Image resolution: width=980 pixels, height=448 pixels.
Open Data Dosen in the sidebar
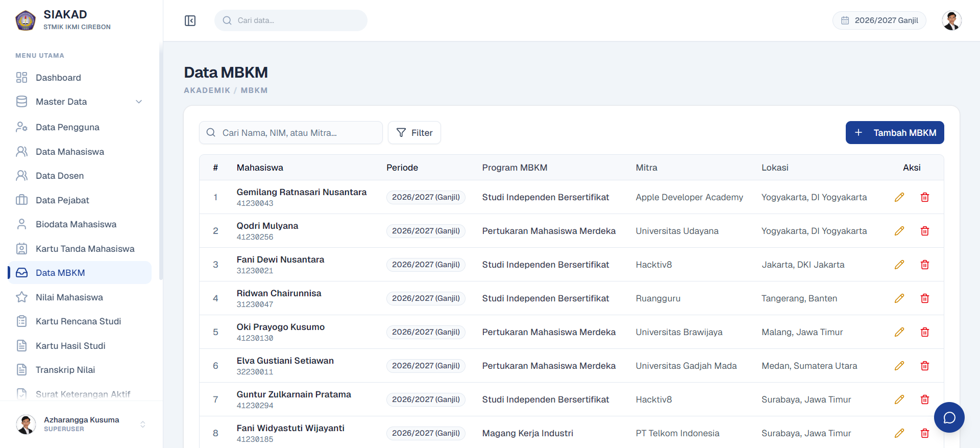tap(80, 176)
